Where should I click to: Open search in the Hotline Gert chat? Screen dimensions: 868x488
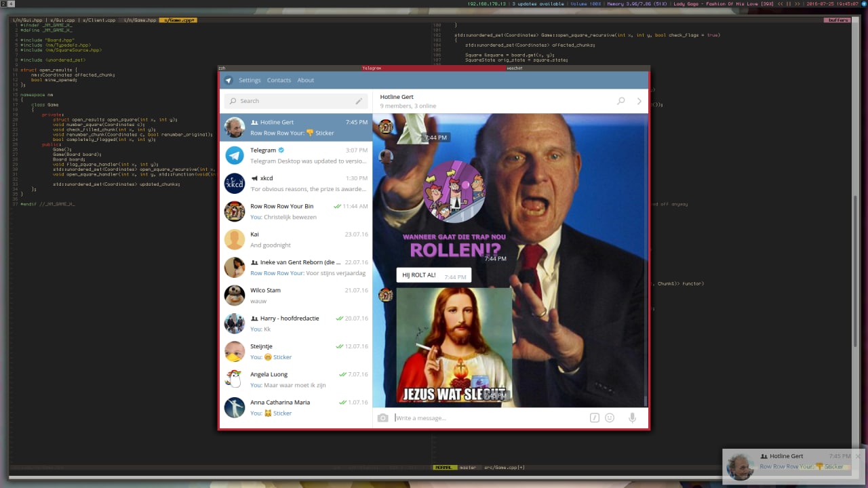pyautogui.click(x=620, y=101)
